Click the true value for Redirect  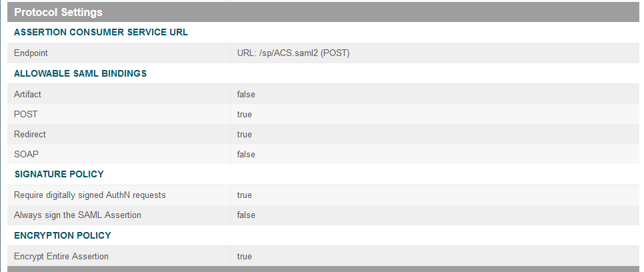(x=245, y=135)
